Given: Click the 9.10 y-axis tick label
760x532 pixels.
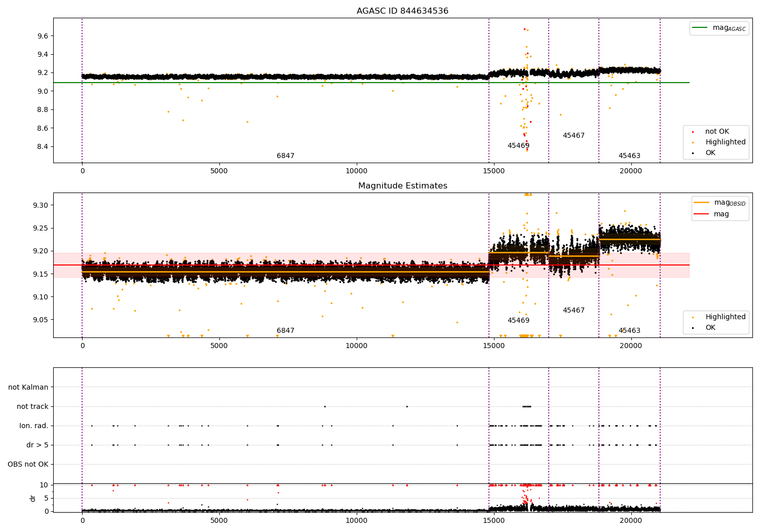Looking at the screenshot, I should coord(41,297).
